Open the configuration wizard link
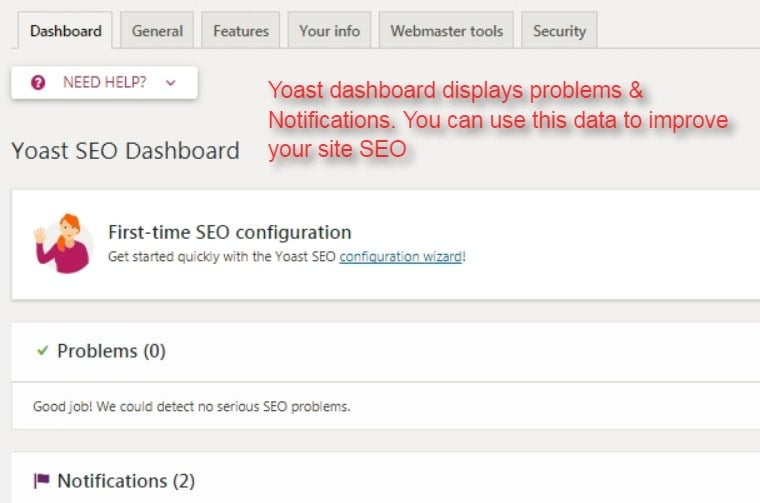This screenshot has width=760, height=503. [x=401, y=256]
